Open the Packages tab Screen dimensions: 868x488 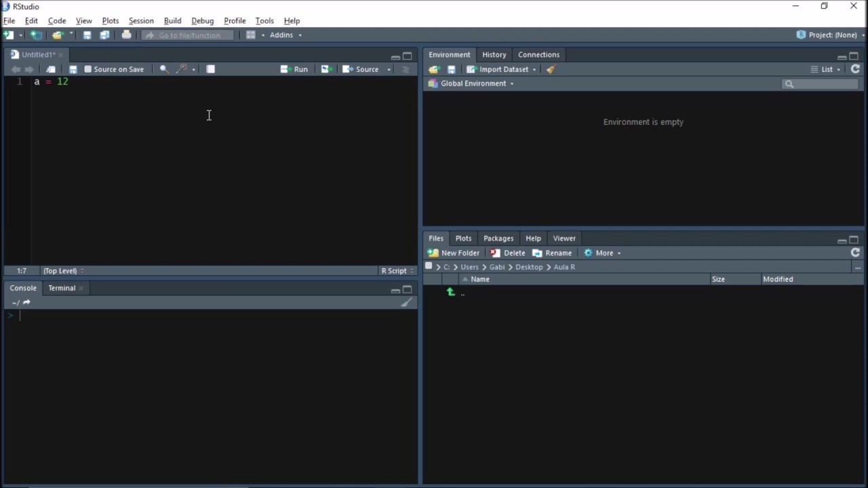coord(498,239)
